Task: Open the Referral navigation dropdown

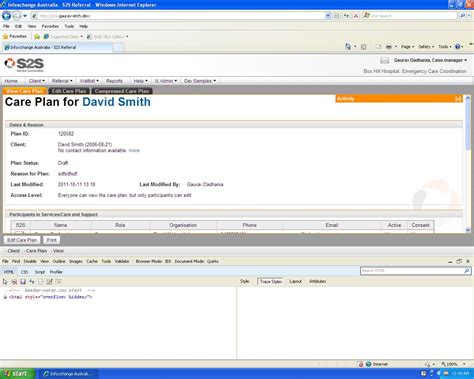Action: tap(62, 81)
